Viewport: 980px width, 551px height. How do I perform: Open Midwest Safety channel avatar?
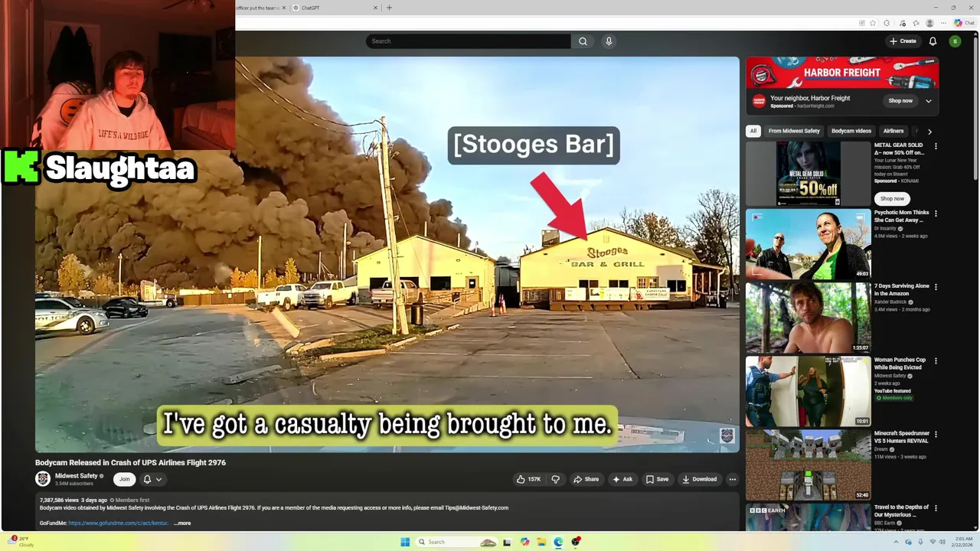[x=43, y=479]
